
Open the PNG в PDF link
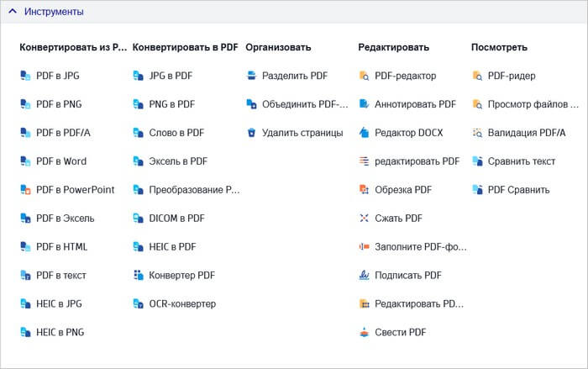(x=171, y=104)
